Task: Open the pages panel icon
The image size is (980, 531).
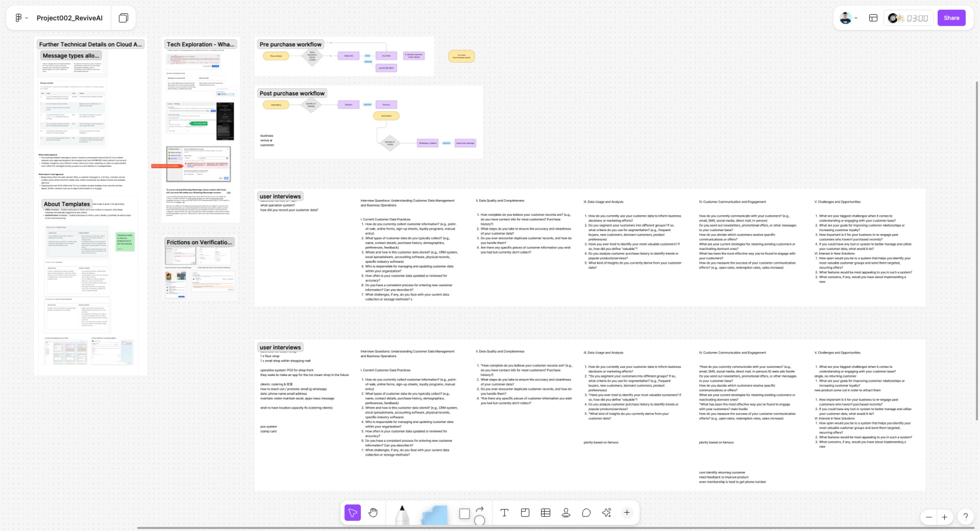Action: [123, 18]
